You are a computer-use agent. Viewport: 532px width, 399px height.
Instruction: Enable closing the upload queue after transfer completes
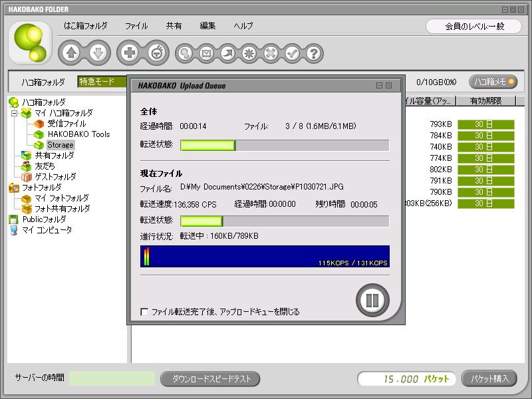144,311
